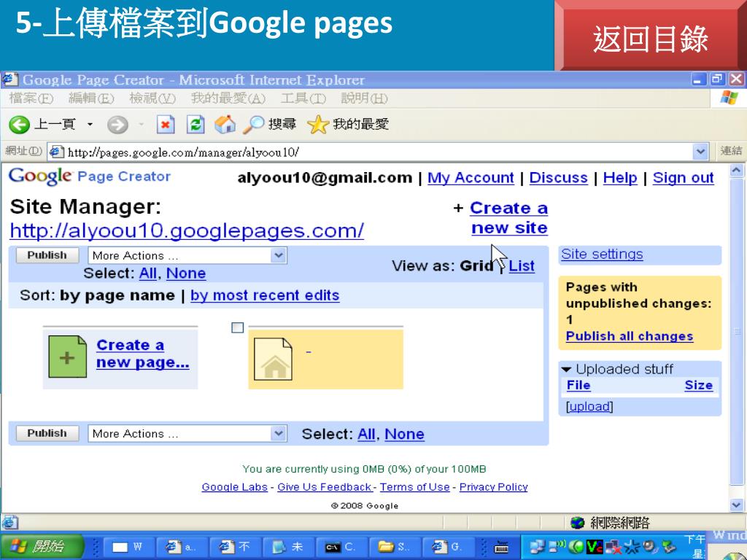The width and height of the screenshot is (747, 560).
Task: Click the Search magnifier icon (搜尋)
Action: point(253,125)
